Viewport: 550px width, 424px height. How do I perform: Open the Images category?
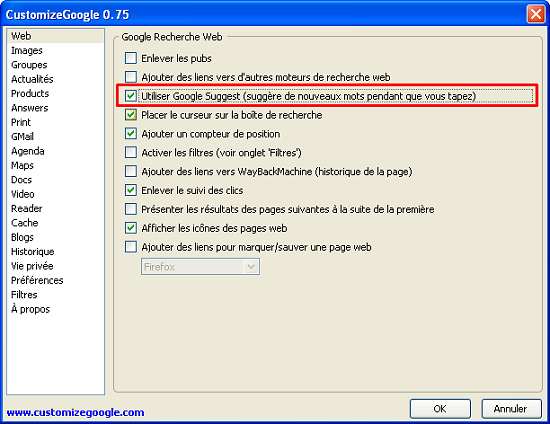click(x=55, y=51)
